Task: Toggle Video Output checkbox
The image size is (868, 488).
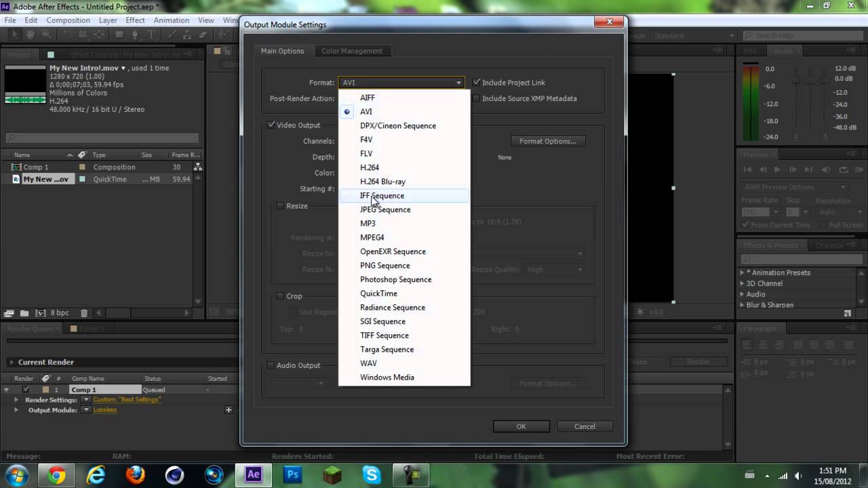Action: pos(271,125)
